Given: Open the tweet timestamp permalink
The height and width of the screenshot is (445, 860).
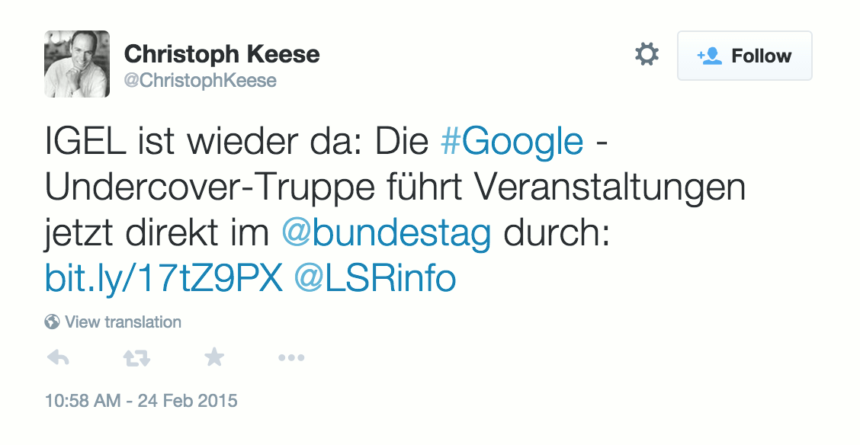Looking at the screenshot, I should tap(141, 402).
